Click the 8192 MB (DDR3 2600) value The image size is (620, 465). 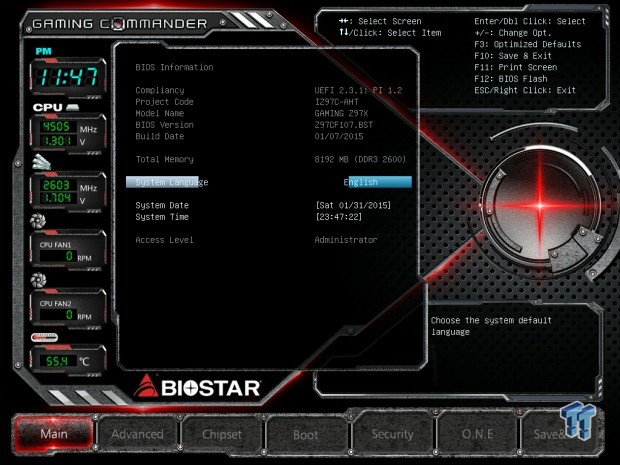360,159
